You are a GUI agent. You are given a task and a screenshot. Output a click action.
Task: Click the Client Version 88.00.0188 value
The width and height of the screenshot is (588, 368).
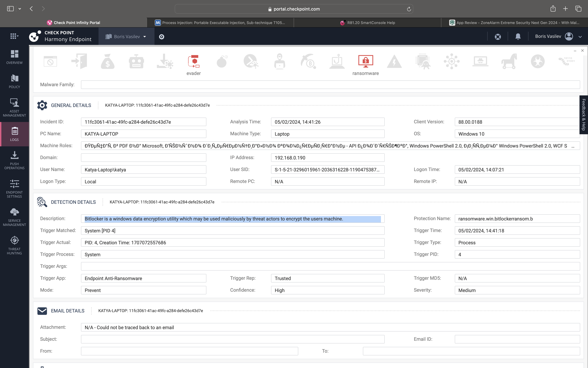point(470,122)
